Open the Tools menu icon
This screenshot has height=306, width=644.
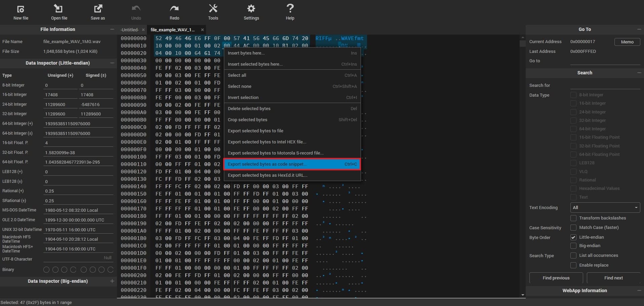213,12
